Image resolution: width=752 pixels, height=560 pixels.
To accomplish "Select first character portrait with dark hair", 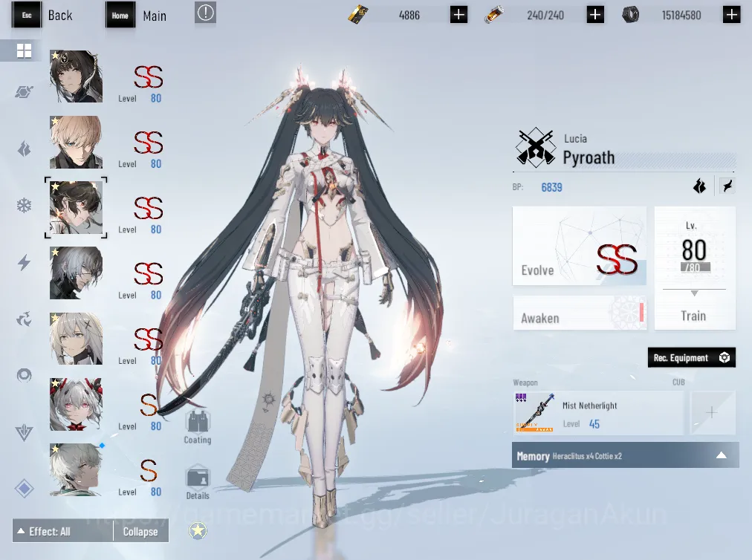I will pyautogui.click(x=76, y=76).
